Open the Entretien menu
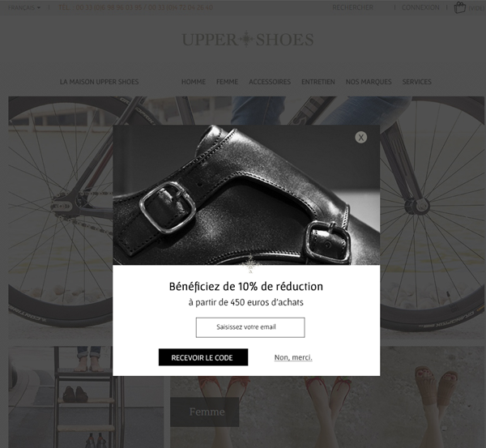This screenshot has height=448, width=486. point(318,82)
